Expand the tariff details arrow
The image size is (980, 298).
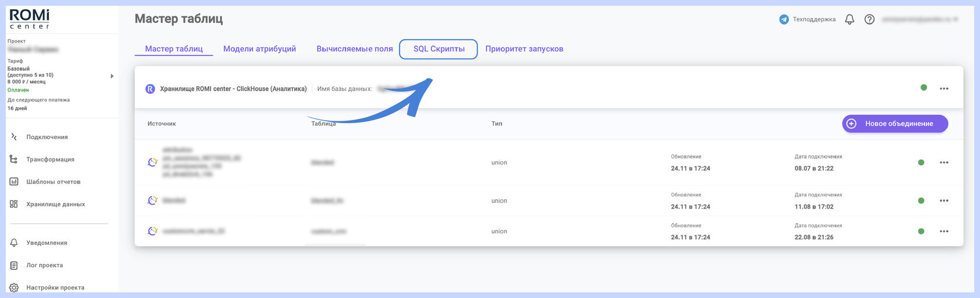pos(112,76)
